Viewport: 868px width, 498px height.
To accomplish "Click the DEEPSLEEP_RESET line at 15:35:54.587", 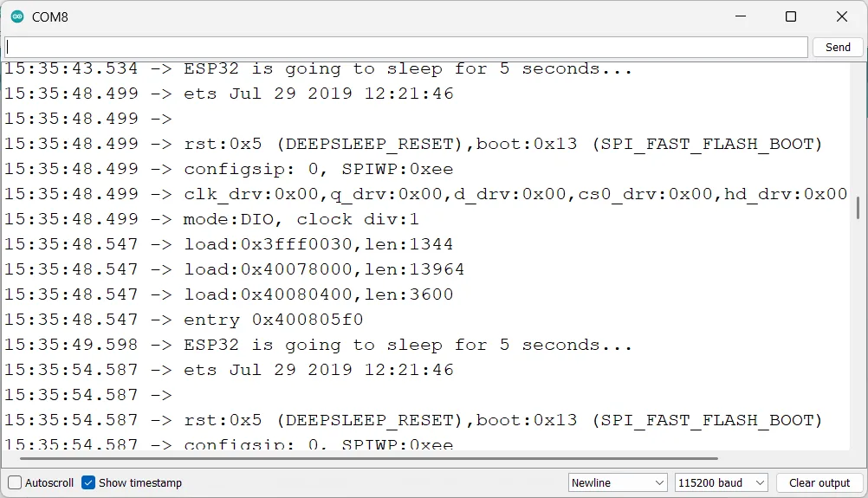I will [x=413, y=420].
